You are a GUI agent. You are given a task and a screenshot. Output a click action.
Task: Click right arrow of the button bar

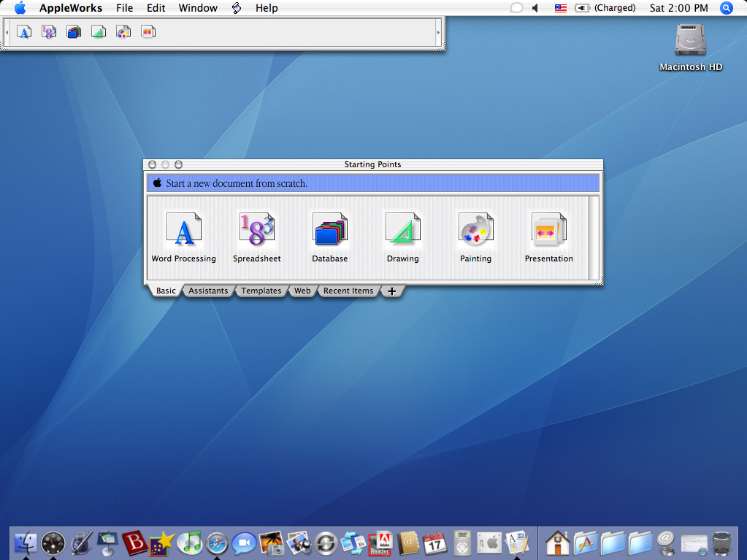coord(438,32)
